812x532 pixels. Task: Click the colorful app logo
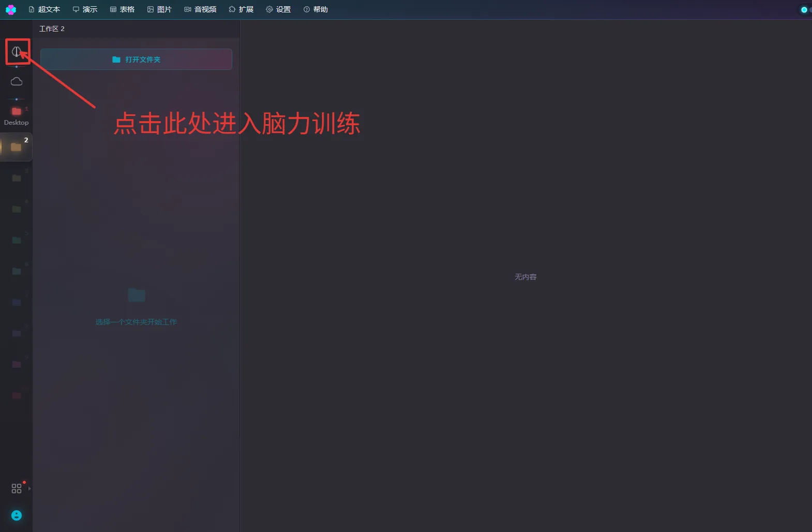tap(11, 9)
